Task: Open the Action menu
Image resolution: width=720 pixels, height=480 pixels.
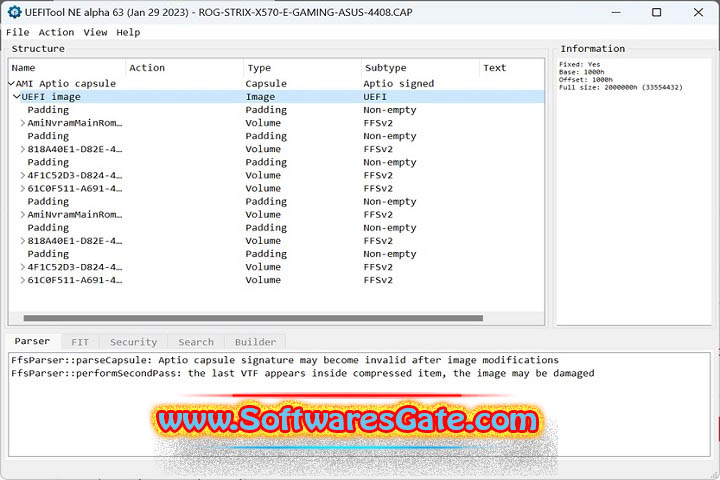Action: point(56,33)
